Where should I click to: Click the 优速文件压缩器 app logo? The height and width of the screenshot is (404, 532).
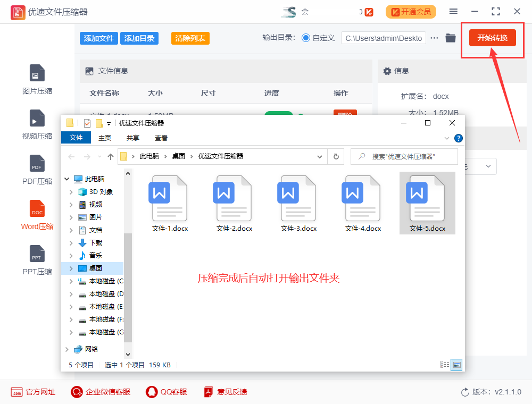coord(18,12)
